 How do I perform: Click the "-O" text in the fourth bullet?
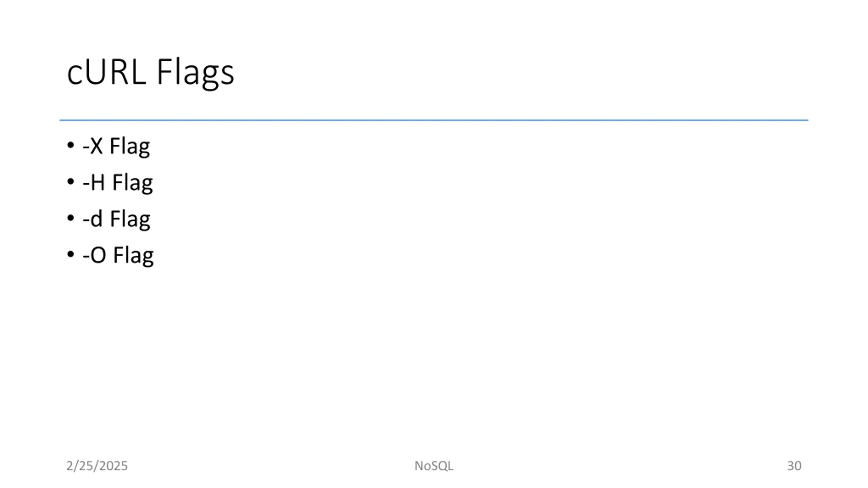click(x=94, y=255)
